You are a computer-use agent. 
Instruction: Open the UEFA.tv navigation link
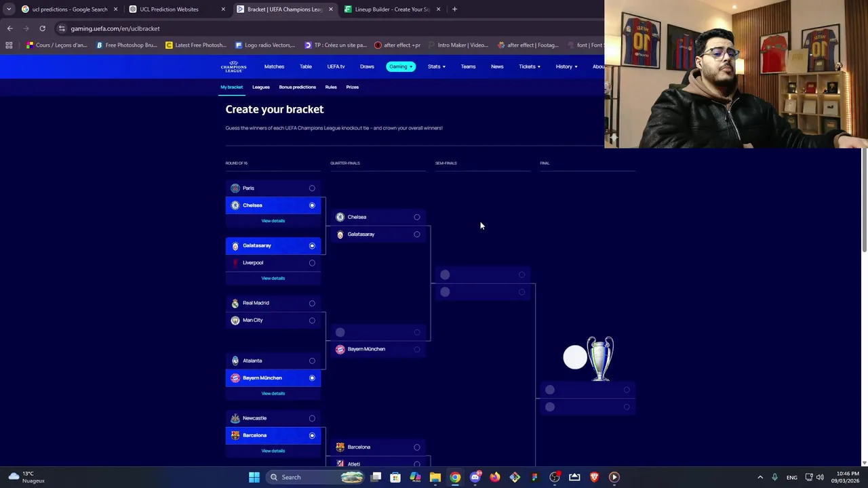click(336, 66)
